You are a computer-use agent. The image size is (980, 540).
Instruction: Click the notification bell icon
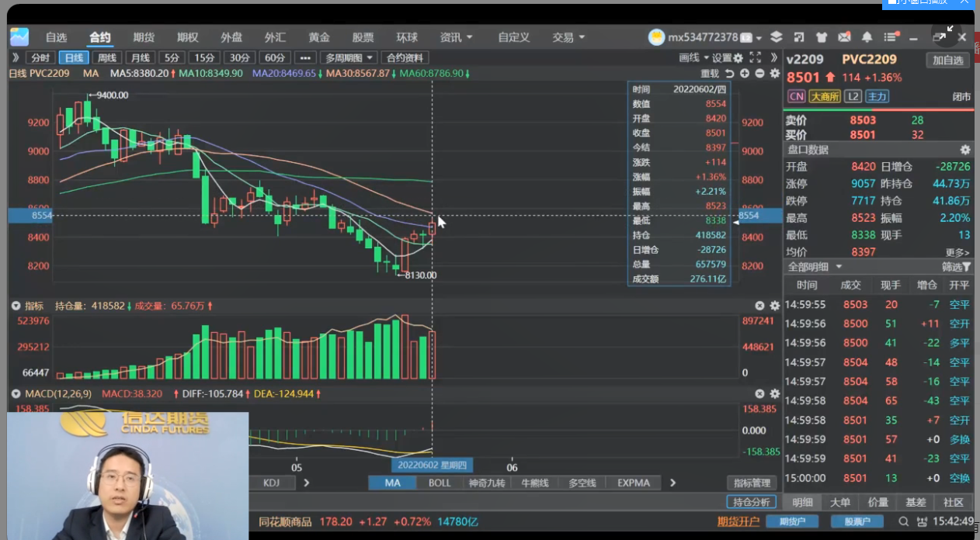[x=867, y=37]
